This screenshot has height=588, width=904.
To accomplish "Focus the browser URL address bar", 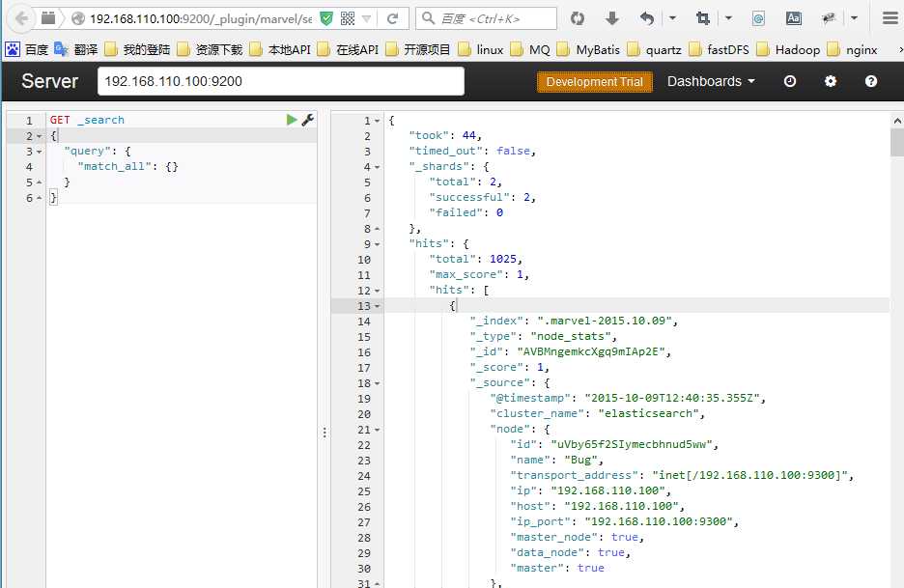I will click(x=201, y=19).
